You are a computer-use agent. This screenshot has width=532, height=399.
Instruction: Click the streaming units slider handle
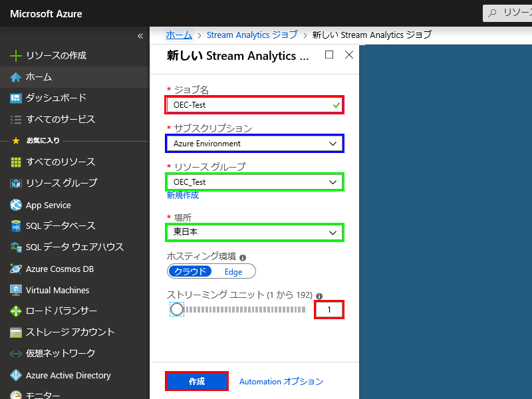click(x=177, y=309)
